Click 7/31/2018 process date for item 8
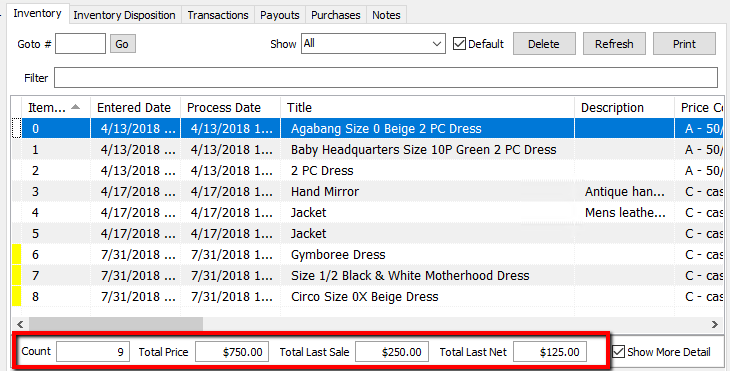The image size is (730, 371). point(230,297)
